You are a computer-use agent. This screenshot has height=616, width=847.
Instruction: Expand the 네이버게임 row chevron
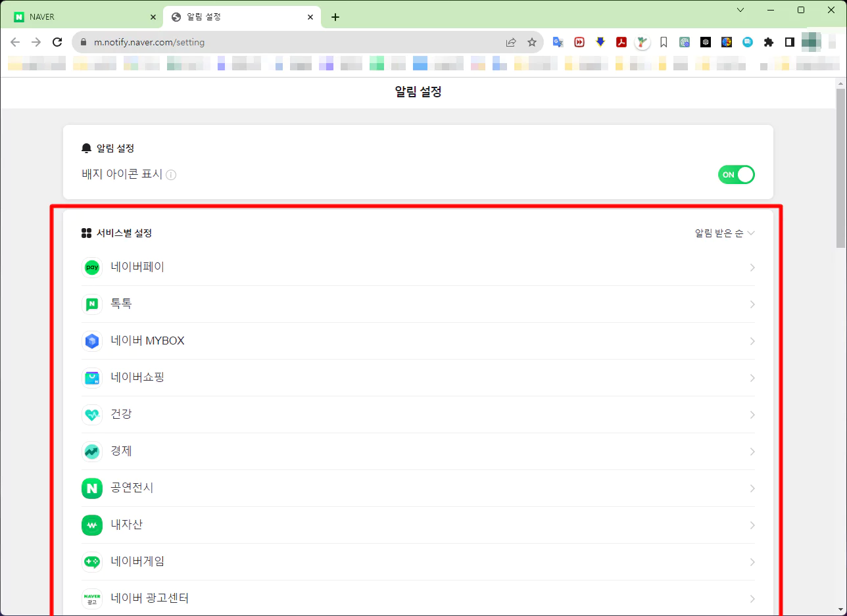tap(752, 562)
